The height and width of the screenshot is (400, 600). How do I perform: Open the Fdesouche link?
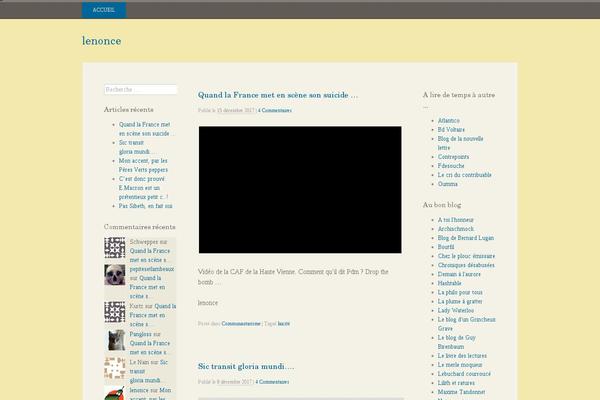[451, 166]
